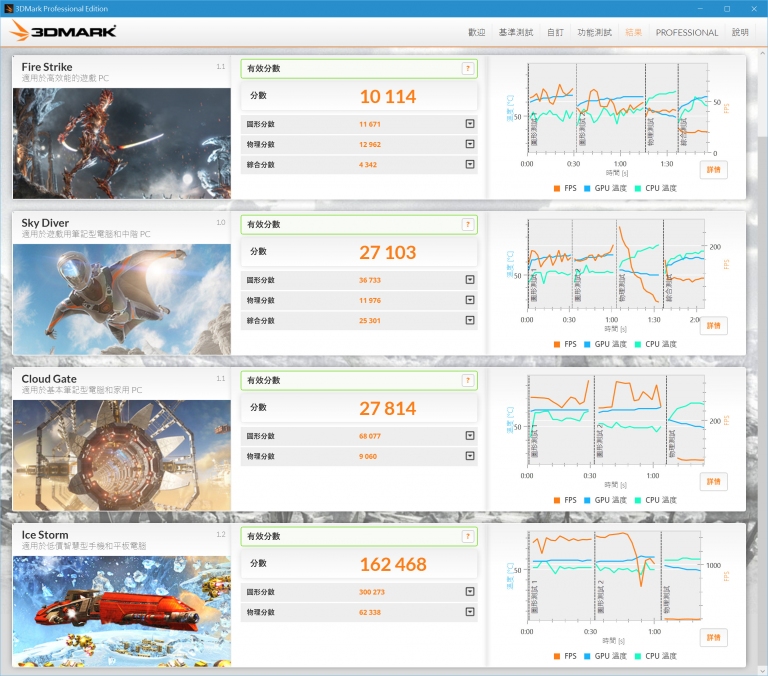Click the Cloud Gate CPU 溫度 green legend swatch
This screenshot has height=676, width=768.
click(638, 500)
